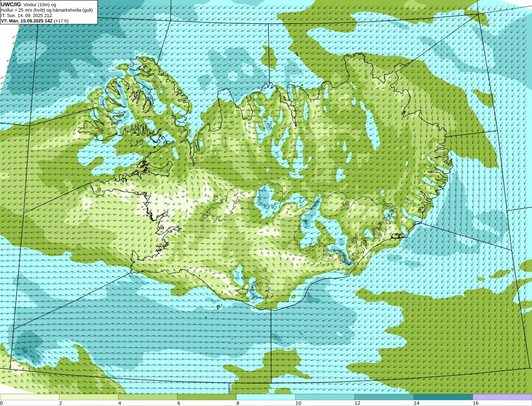
Task: Click the "VT: Mán. 15.09.2025 14Z (+17 h)" line
Action: [34, 21]
